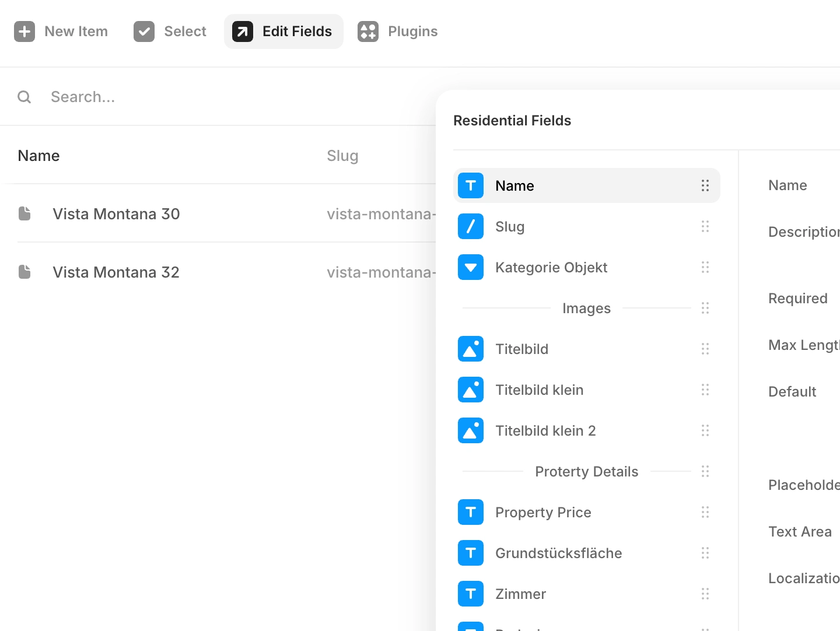840x631 pixels.
Task: Open the Plugins grid icon
Action: tap(368, 31)
